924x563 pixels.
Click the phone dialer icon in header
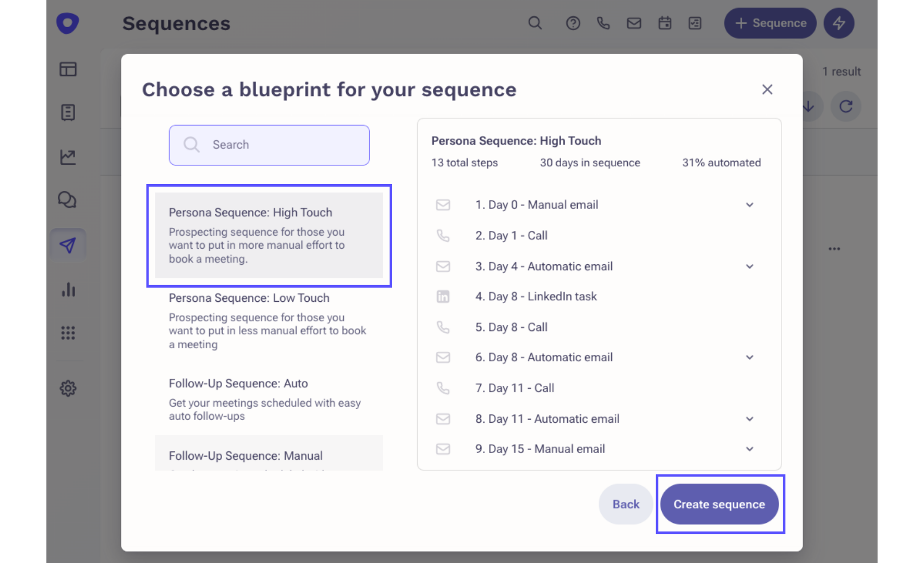(x=603, y=23)
